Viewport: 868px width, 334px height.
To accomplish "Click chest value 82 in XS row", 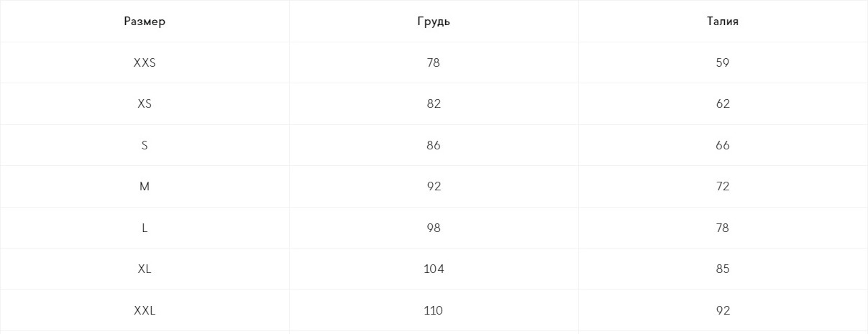I will pos(434,104).
